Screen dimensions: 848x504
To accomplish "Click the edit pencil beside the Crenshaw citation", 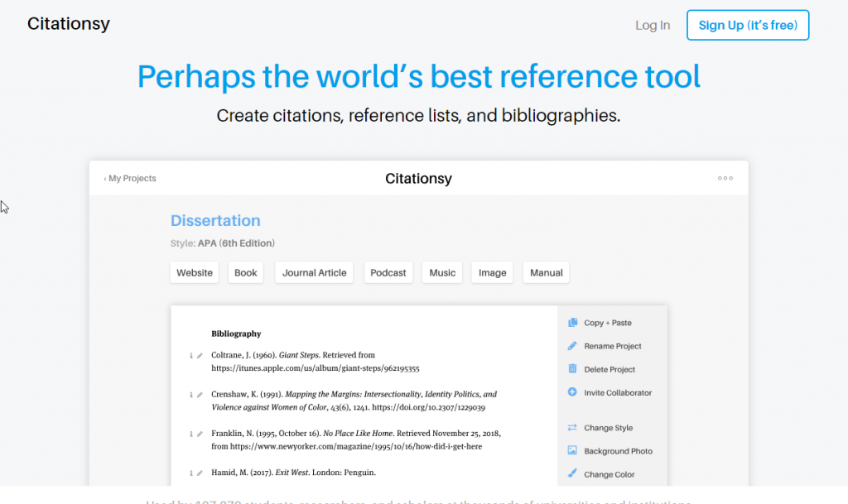I will pos(200,395).
